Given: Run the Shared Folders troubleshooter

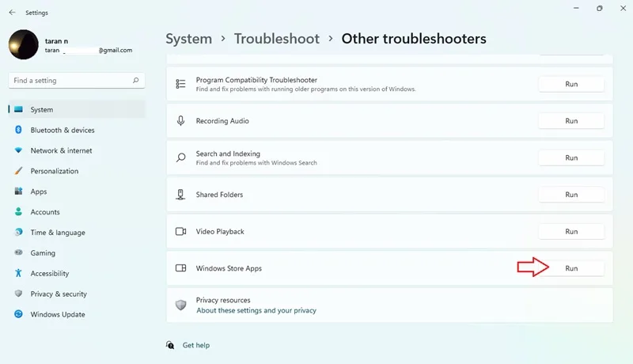Looking at the screenshot, I should (x=571, y=195).
